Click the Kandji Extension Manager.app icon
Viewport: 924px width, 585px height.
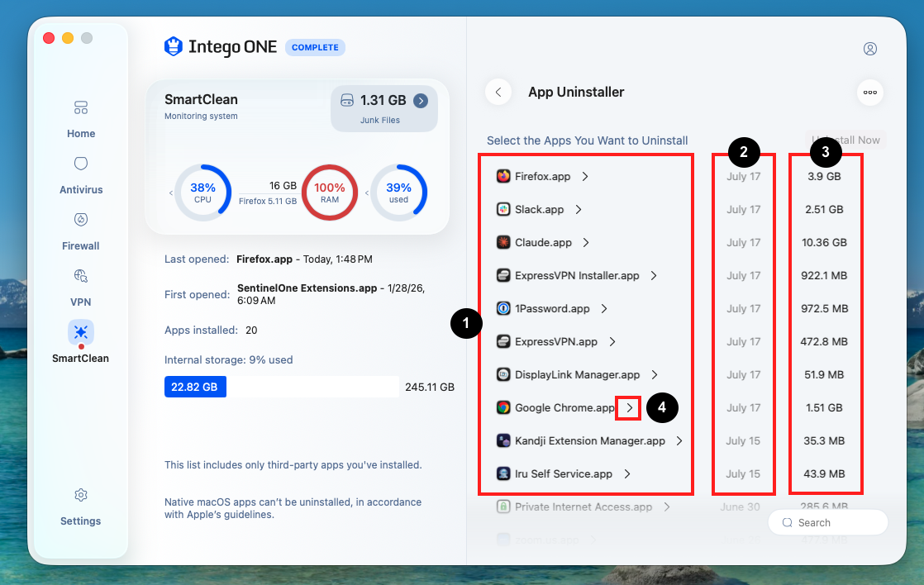point(503,440)
